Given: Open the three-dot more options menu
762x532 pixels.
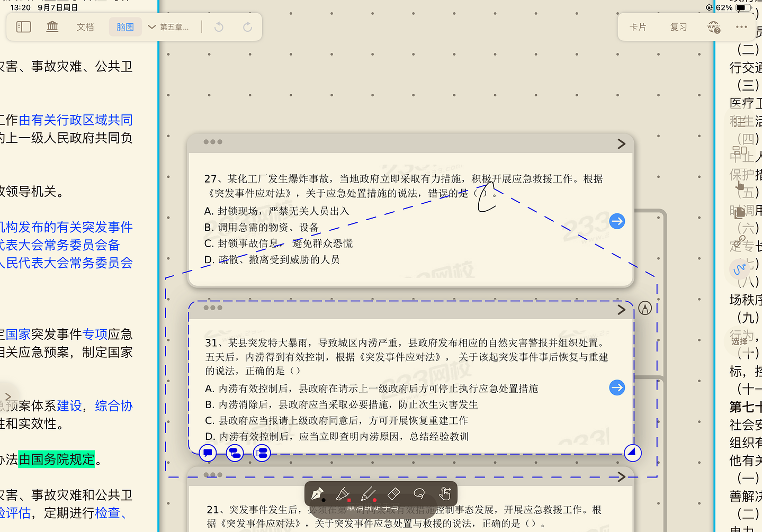Looking at the screenshot, I should (x=741, y=27).
